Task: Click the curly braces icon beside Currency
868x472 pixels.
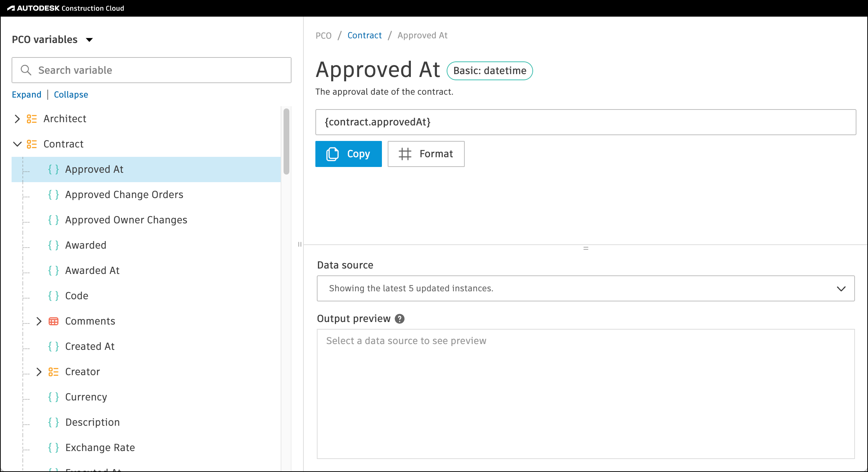Action: coord(54,397)
